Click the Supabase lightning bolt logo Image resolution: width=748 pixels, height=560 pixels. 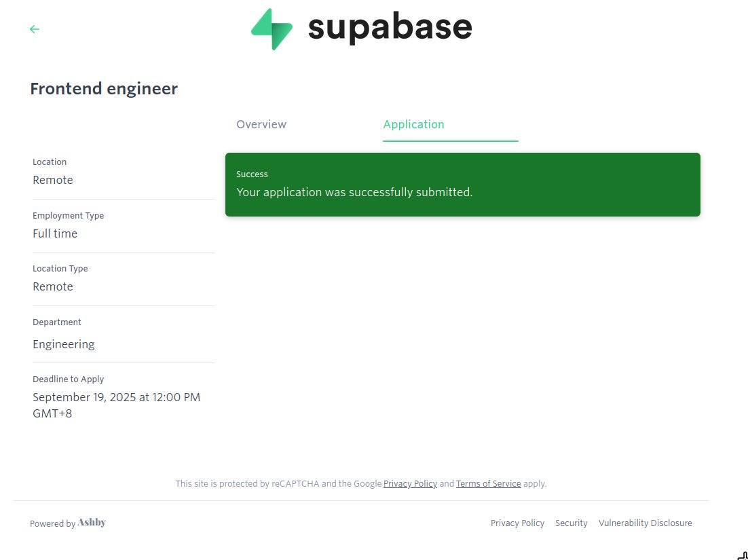pyautogui.click(x=272, y=29)
